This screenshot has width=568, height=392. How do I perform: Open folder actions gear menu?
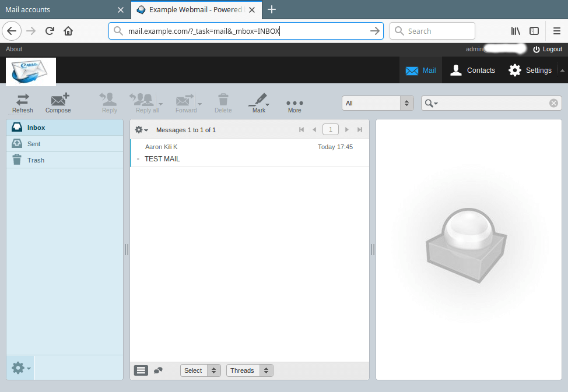(20, 368)
